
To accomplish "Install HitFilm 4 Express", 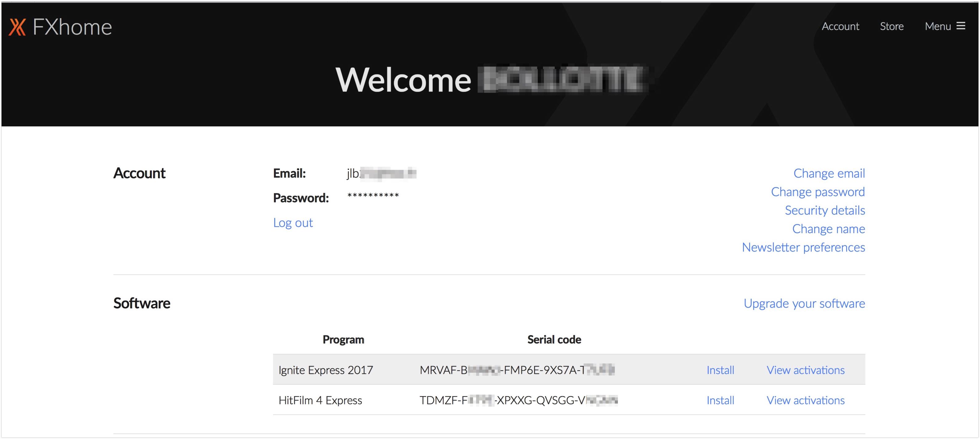I will (x=720, y=400).
